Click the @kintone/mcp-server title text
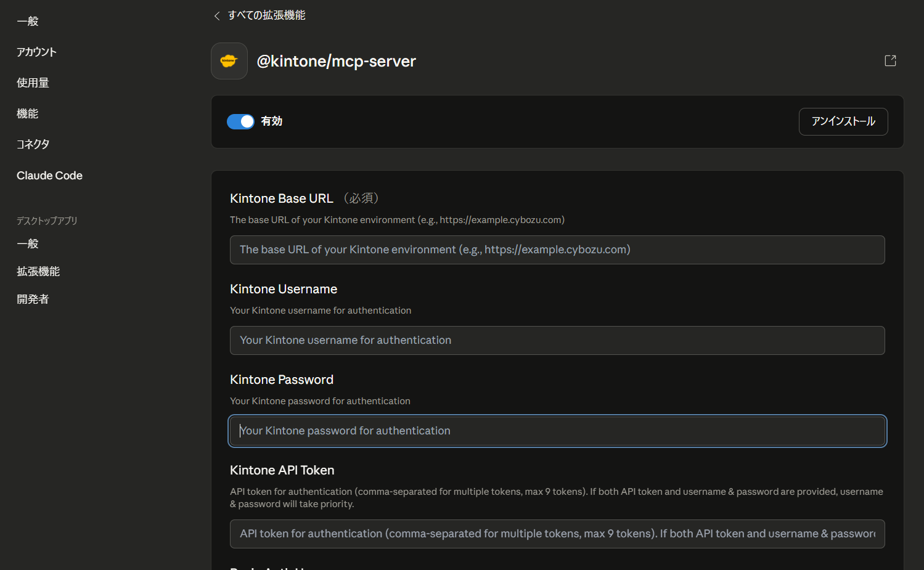Image resolution: width=924 pixels, height=570 pixels. [336, 61]
